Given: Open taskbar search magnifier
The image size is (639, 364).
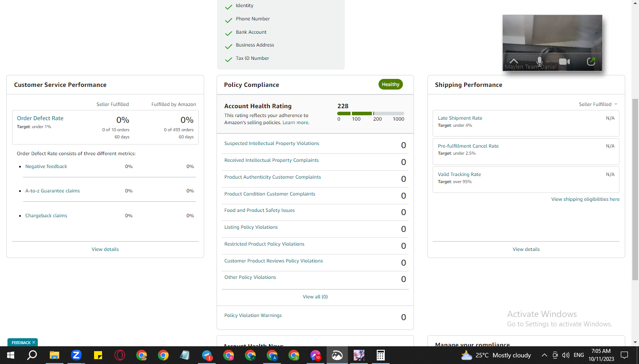Looking at the screenshot, I should (x=32, y=355).
